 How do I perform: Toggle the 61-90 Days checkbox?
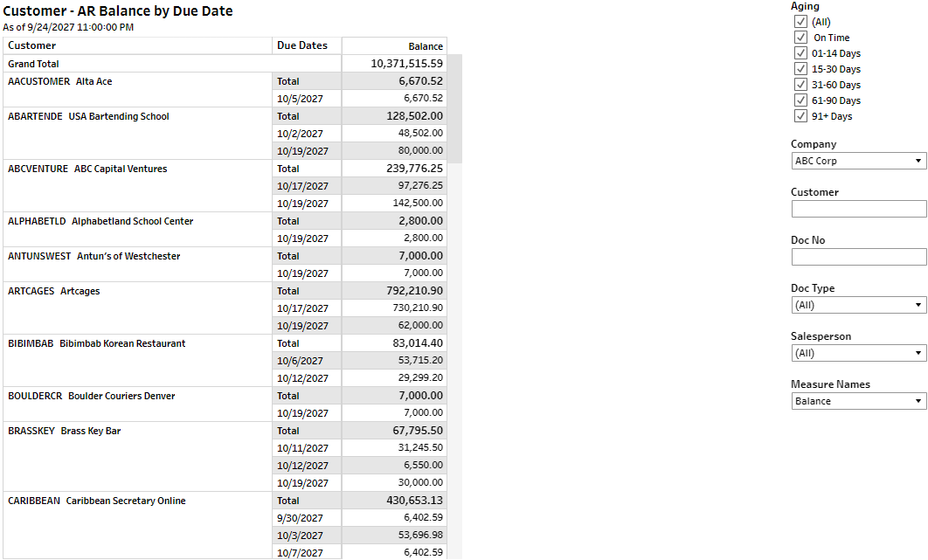(x=800, y=100)
